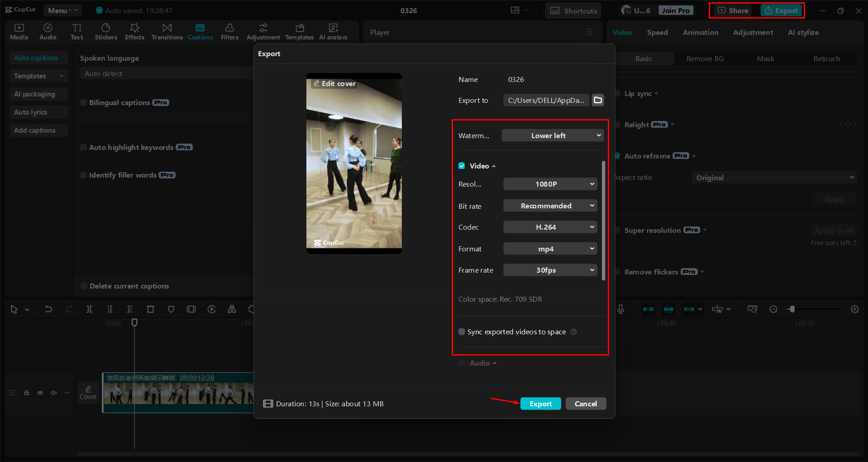Open the Transitions panel

pos(167,31)
